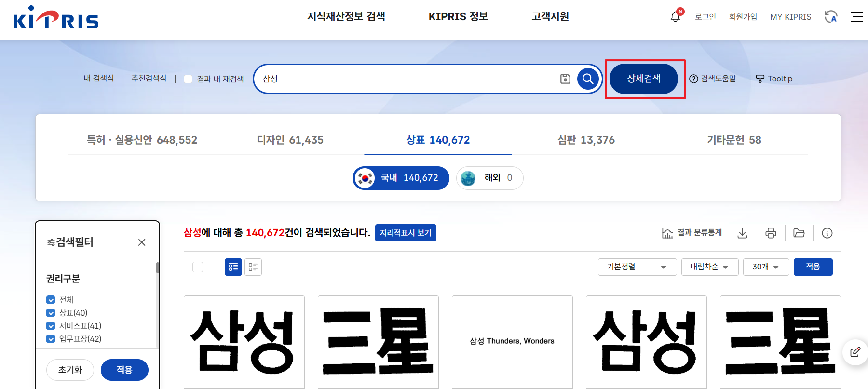Click the download results icon
The height and width of the screenshot is (389, 868).
point(743,233)
